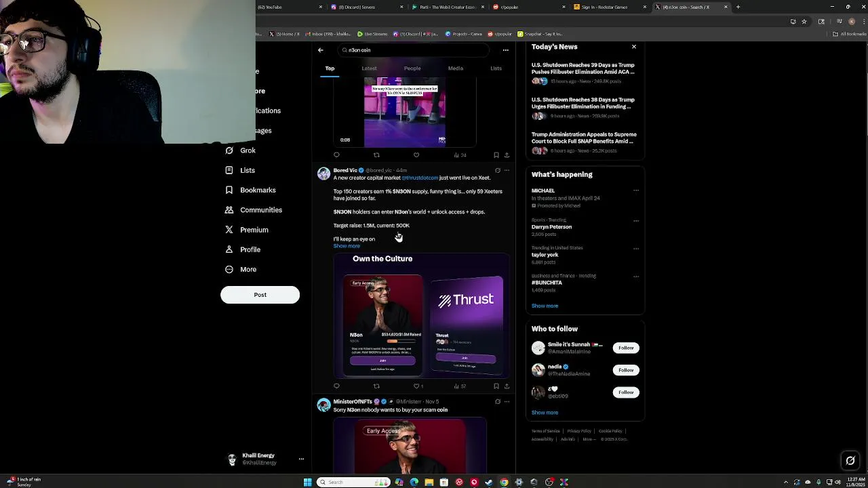Open options for Darryn Peterson trend
Image resolution: width=868 pixels, height=488 pixels.
pyautogui.click(x=636, y=220)
